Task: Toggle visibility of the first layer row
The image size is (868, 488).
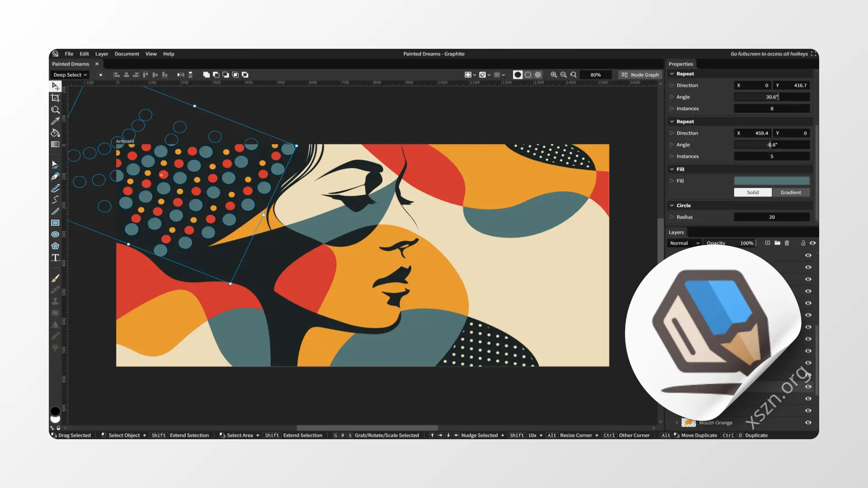Action: tap(808, 255)
